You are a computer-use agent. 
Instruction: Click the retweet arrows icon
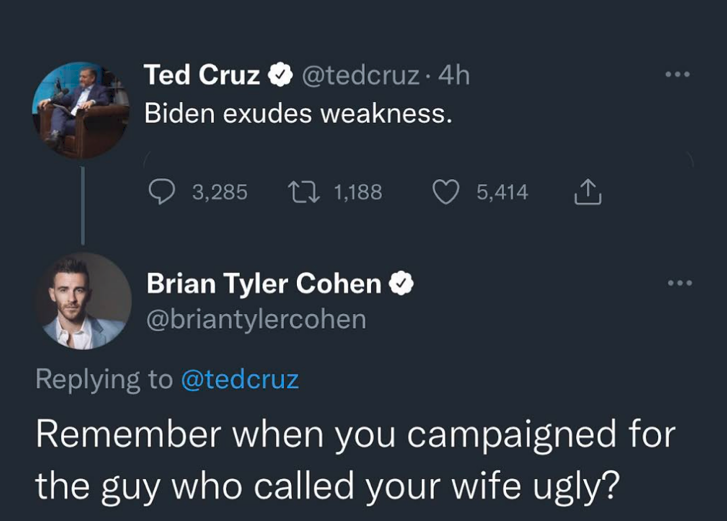301,191
